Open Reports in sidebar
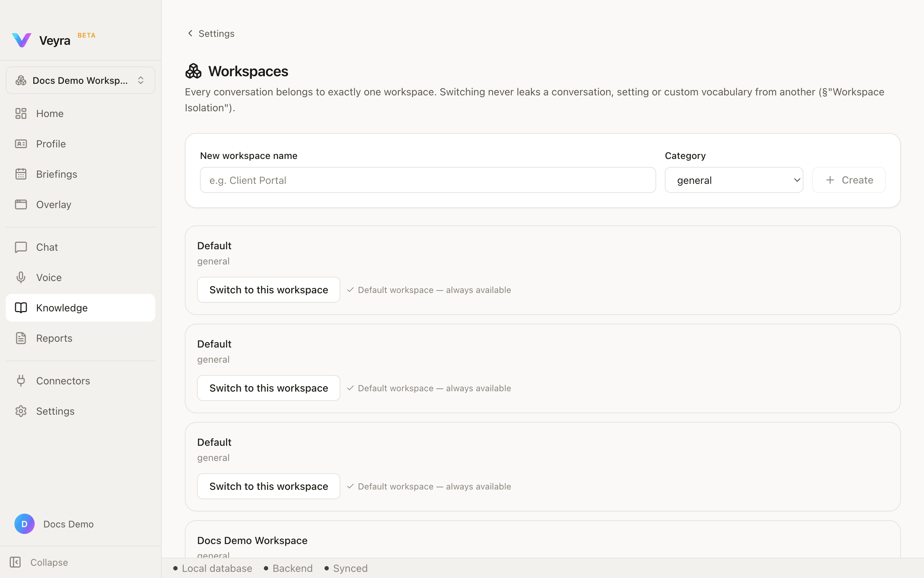 pyautogui.click(x=80, y=338)
